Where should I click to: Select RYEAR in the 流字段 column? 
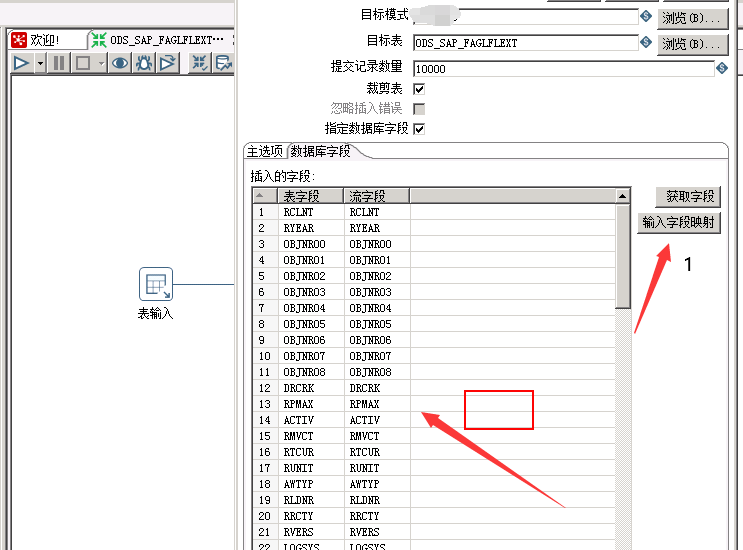tap(377, 228)
